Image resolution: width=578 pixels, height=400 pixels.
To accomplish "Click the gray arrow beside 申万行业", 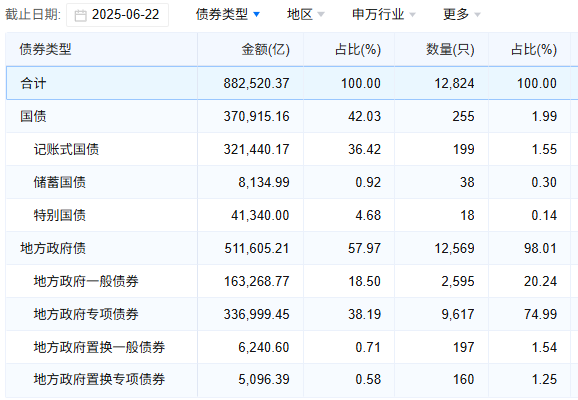I will click(412, 15).
